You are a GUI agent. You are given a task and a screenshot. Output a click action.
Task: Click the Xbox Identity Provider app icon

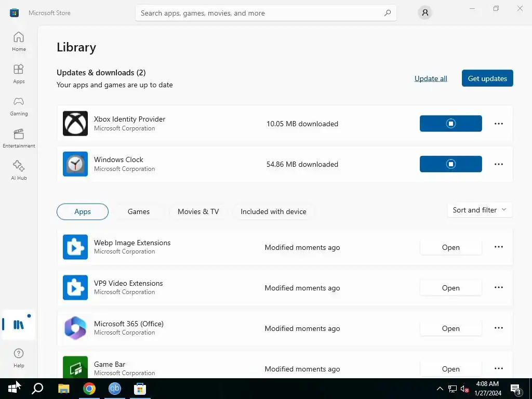coord(75,124)
